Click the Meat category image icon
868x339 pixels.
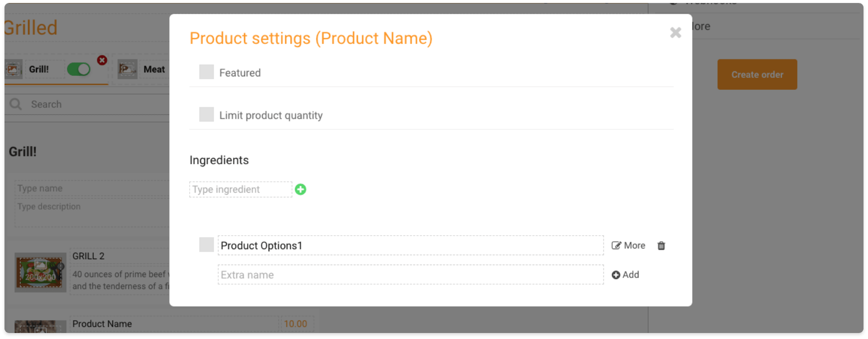[x=128, y=69]
